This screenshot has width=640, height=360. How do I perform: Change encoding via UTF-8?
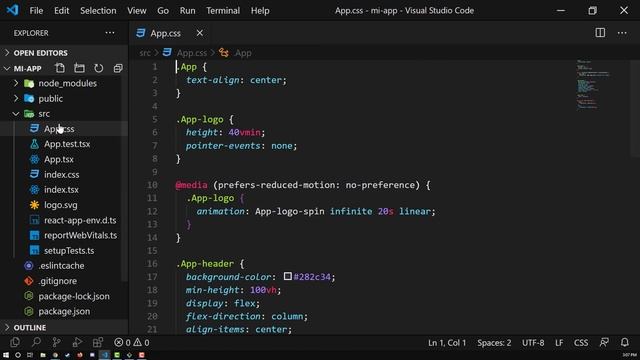point(533,343)
